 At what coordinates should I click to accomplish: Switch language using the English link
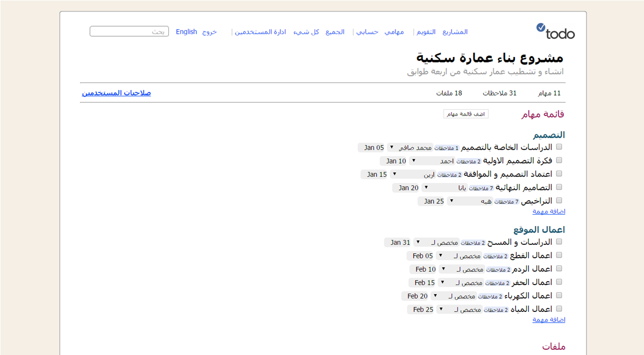coord(187,32)
